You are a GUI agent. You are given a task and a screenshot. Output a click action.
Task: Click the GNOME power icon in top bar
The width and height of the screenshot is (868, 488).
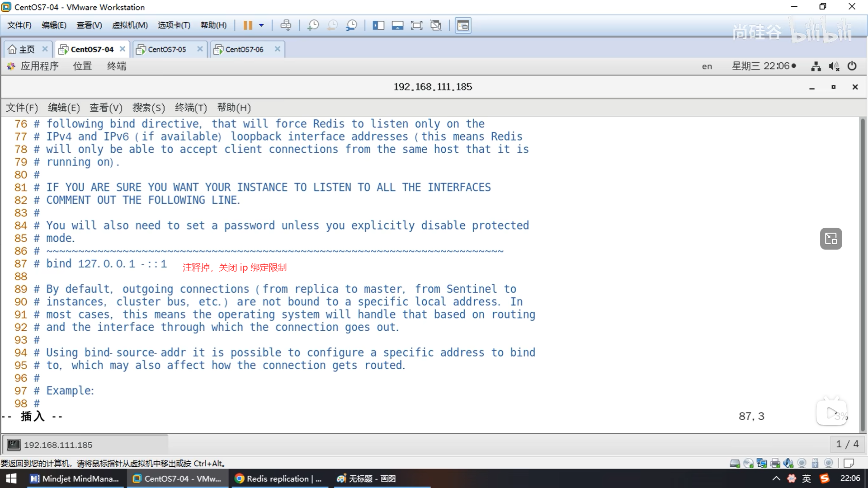(x=852, y=66)
